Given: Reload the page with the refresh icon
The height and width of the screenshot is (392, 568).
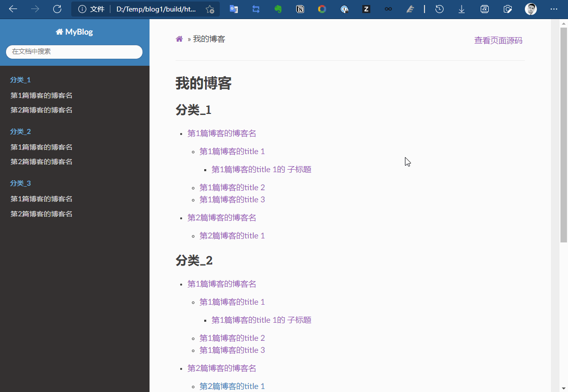Looking at the screenshot, I should coord(57,9).
